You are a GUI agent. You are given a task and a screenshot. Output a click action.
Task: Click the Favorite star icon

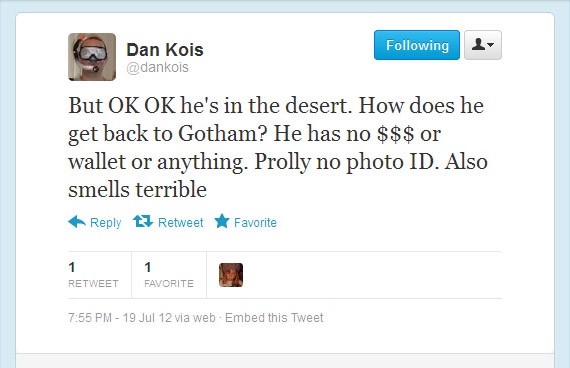coord(222,221)
